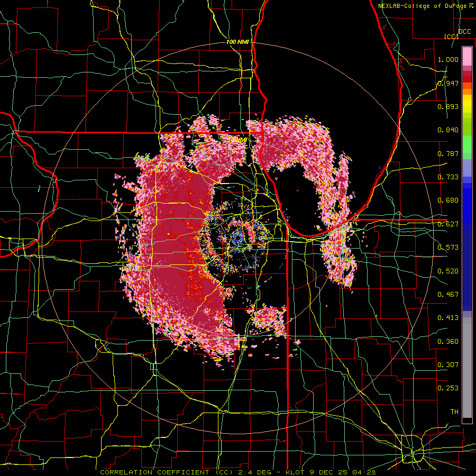Pick the orange segment of the color bar
Image resolution: width=476 pixels, height=476 pixels.
(467, 91)
